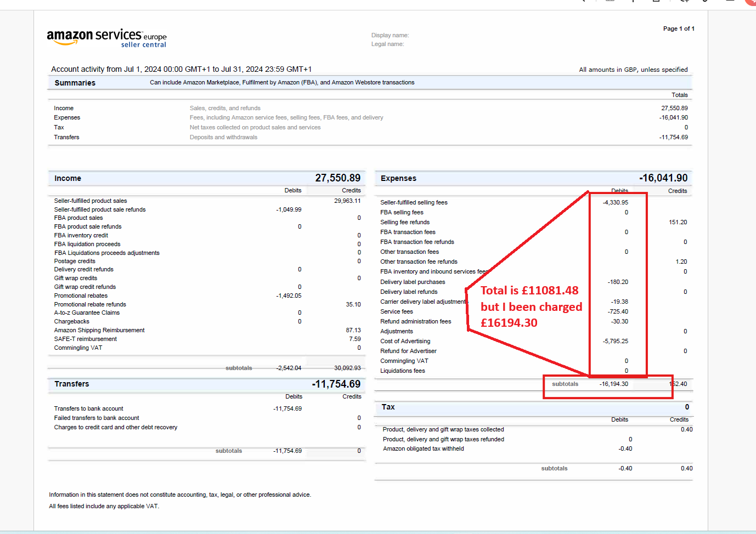The width and height of the screenshot is (756, 534).
Task: Click 'All fees listed include any applicable VAT.'
Action: (104, 506)
